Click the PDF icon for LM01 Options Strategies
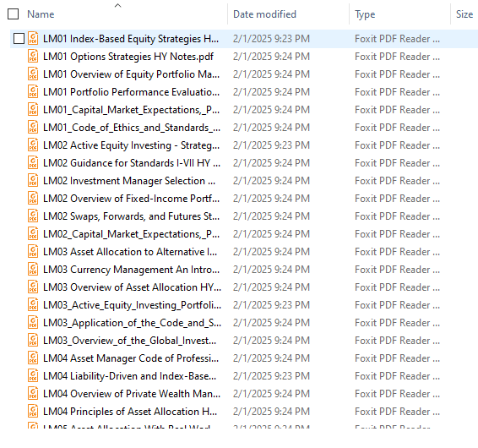Screen dimensions: 478x448 33,57
